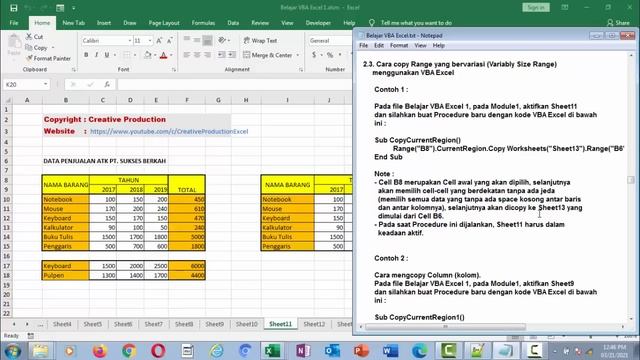This screenshot has height=360, width=640.
Task: Open the File tab in Excel
Action: pos(14,23)
